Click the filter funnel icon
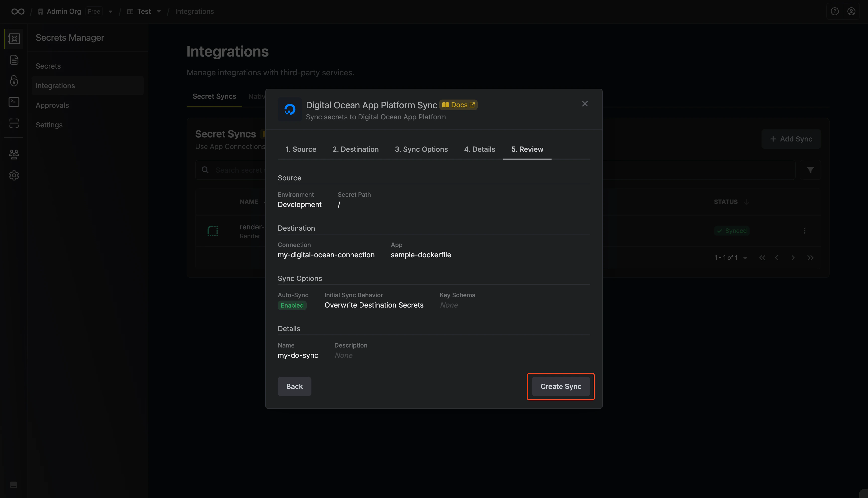Image resolution: width=868 pixels, height=498 pixels. pos(810,170)
